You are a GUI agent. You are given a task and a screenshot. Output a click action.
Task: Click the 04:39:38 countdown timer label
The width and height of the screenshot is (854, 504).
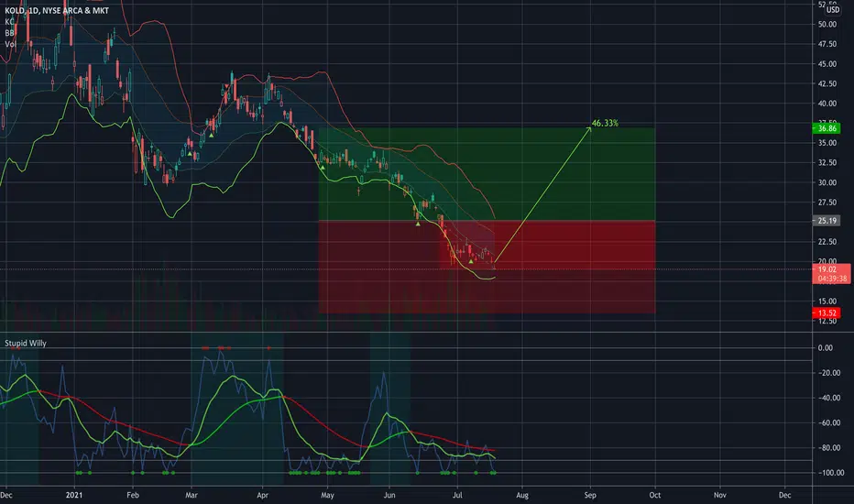833,279
